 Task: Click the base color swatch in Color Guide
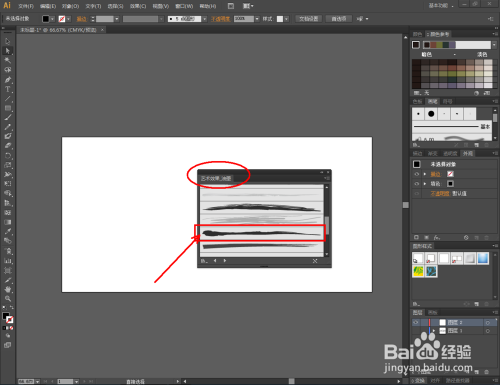(416, 45)
